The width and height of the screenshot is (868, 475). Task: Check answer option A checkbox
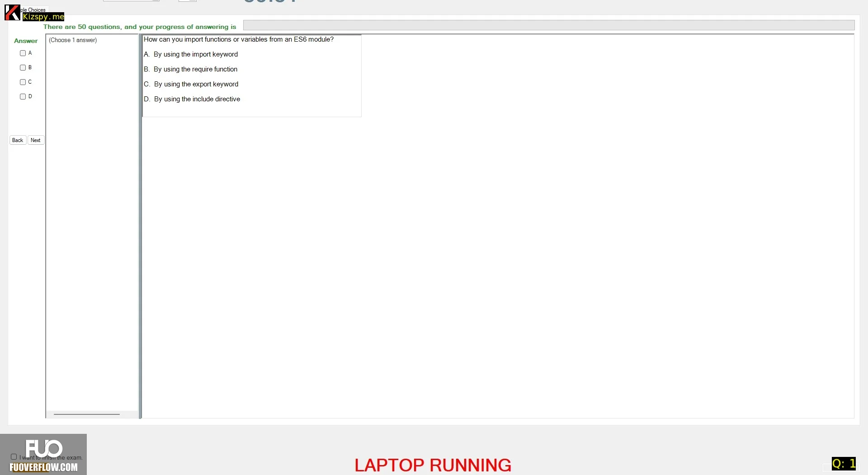coord(23,53)
